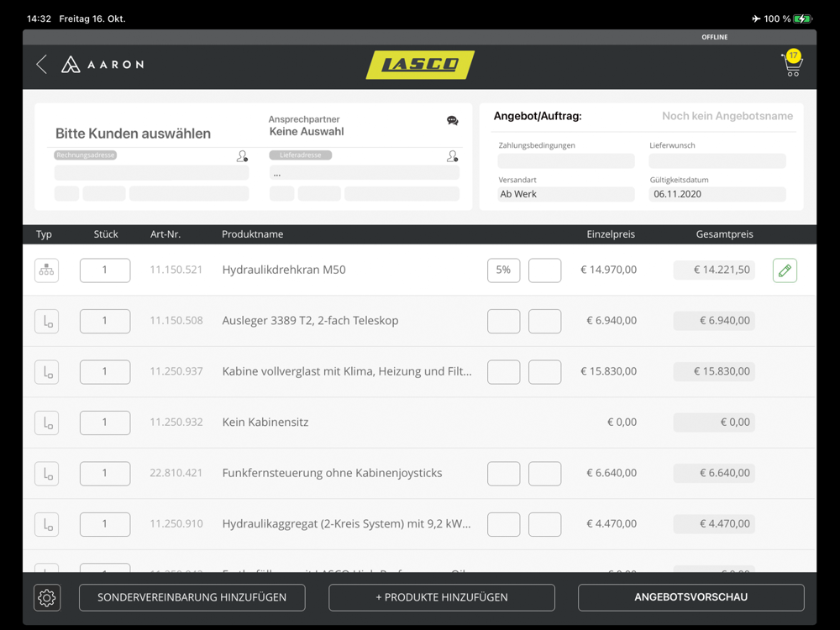Click product name Funkfernsteuerung ohne Kabinenjoysticks
840x630 pixels.
332,473
